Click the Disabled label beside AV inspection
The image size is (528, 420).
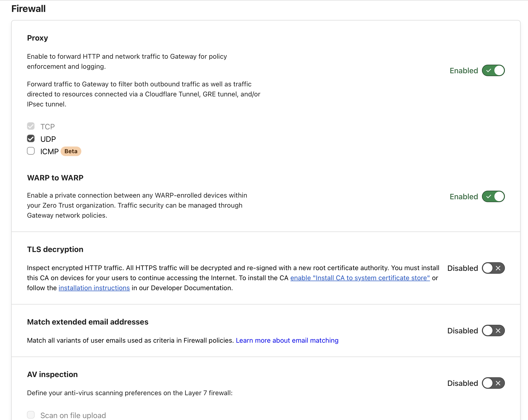[x=463, y=383]
